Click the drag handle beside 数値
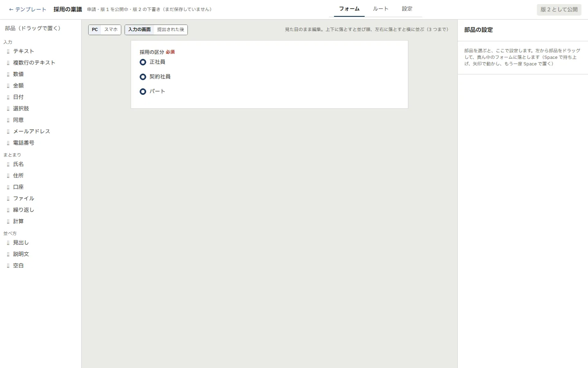Image resolution: width=588 pixels, height=368 pixels. [8, 74]
